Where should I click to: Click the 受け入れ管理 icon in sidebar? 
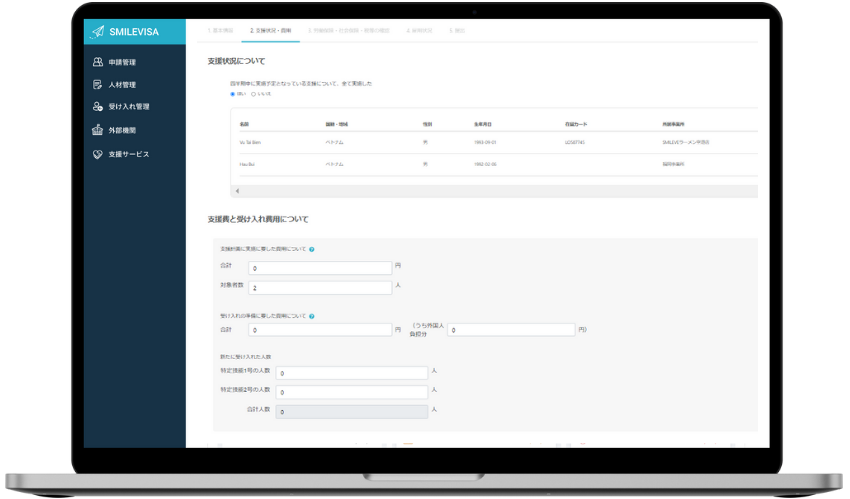point(98,106)
